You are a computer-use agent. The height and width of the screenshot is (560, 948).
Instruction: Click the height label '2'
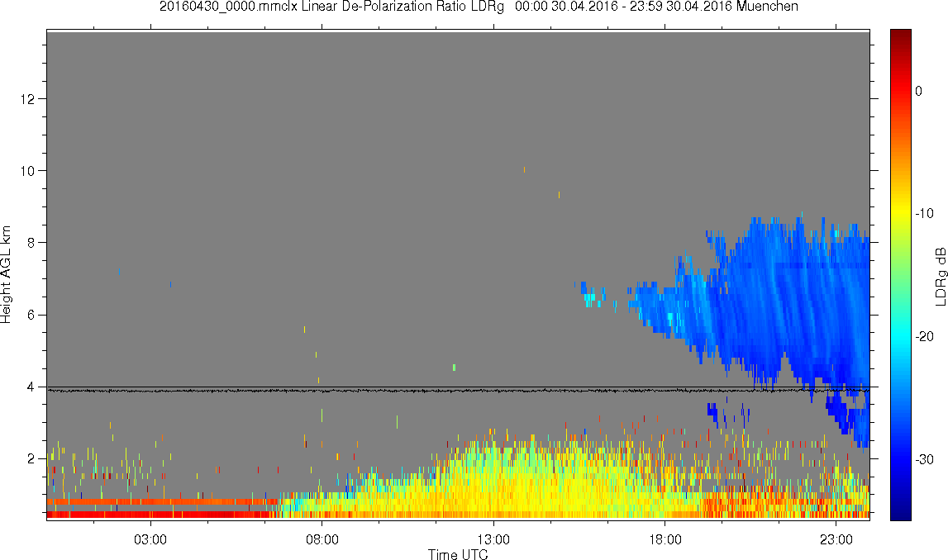click(31, 459)
